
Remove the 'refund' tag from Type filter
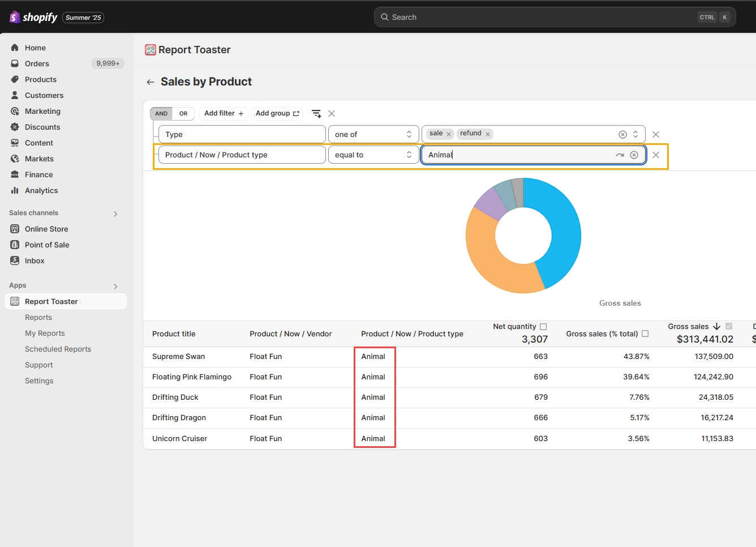point(488,134)
